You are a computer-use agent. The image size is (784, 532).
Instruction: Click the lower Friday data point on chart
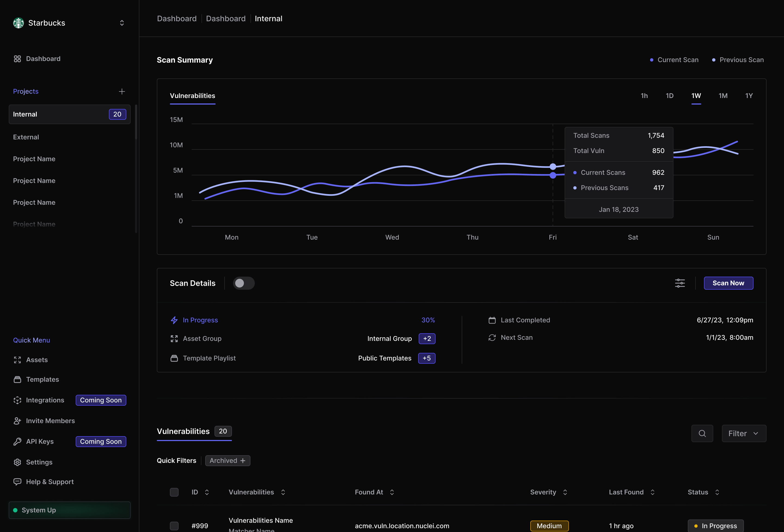pyautogui.click(x=553, y=175)
